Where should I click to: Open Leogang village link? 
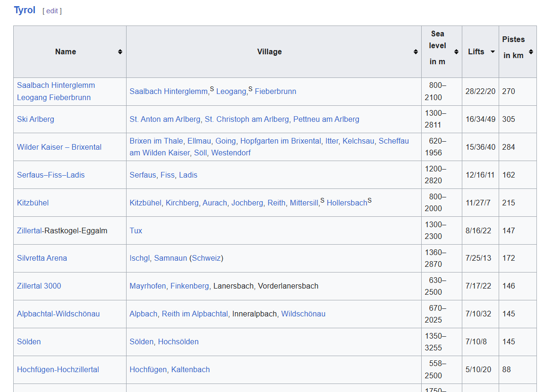231,91
